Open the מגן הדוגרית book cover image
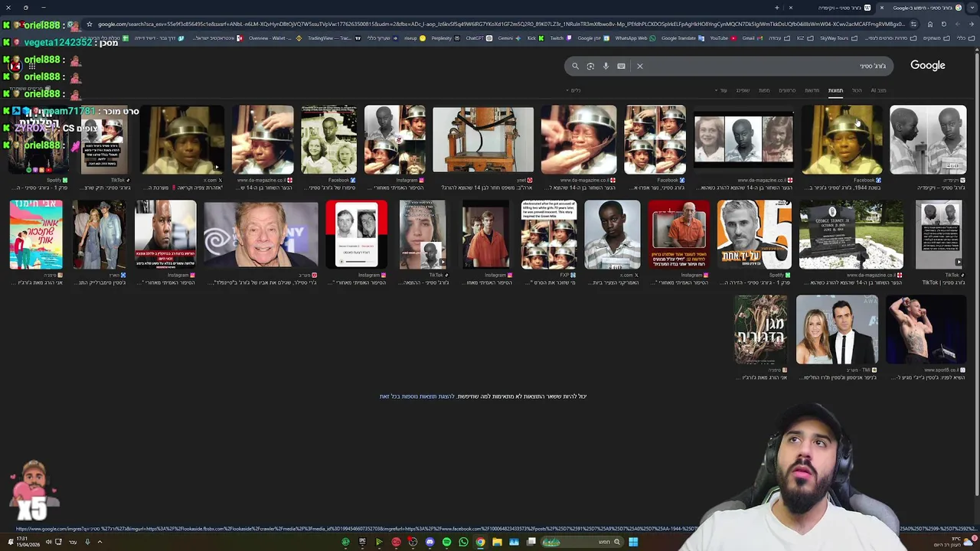 point(761,330)
